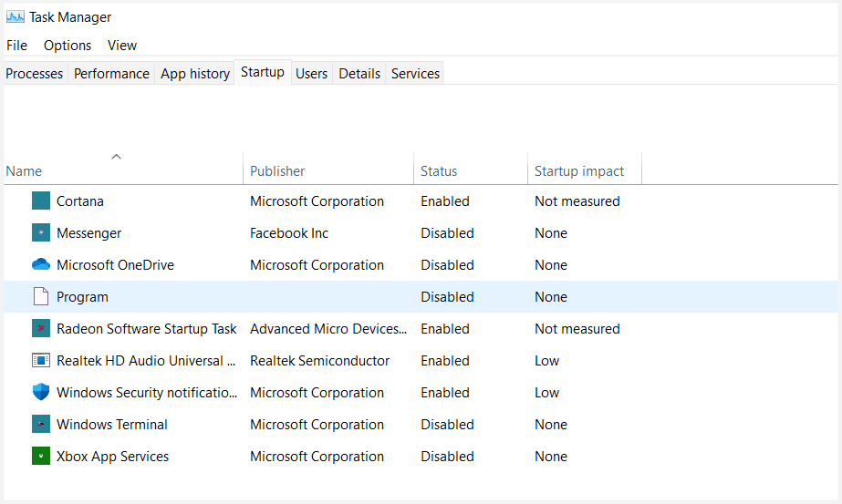Select the Windows Terminal entry
Image resolution: width=842 pixels, height=504 pixels.
pos(112,424)
